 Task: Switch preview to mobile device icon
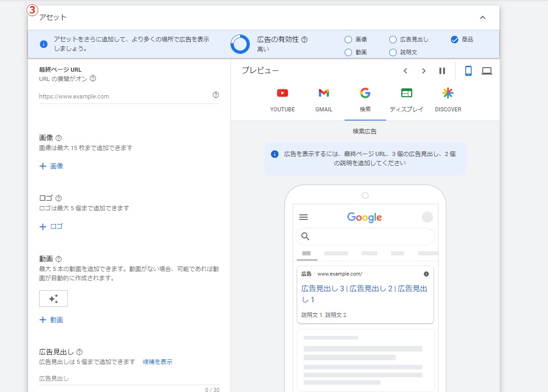coord(468,71)
